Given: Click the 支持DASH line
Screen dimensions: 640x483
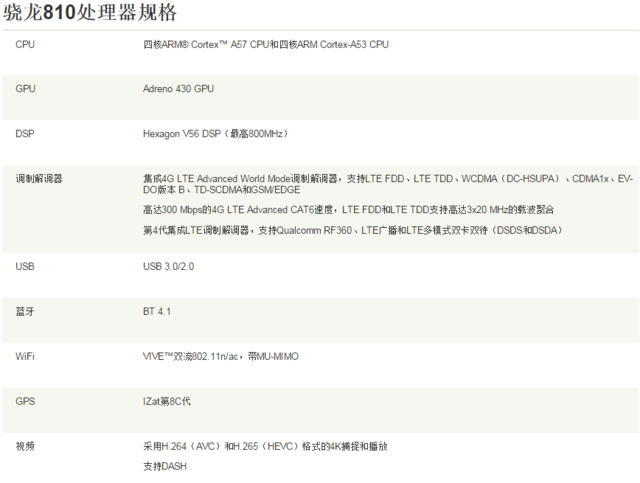Looking at the screenshot, I should [165, 466].
